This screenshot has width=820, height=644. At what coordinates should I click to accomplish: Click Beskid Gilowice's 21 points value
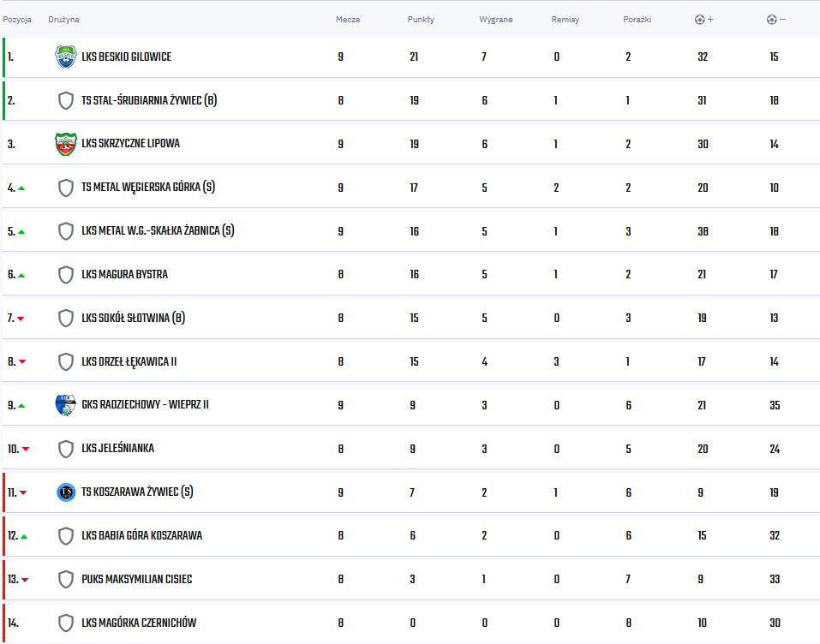(x=414, y=57)
